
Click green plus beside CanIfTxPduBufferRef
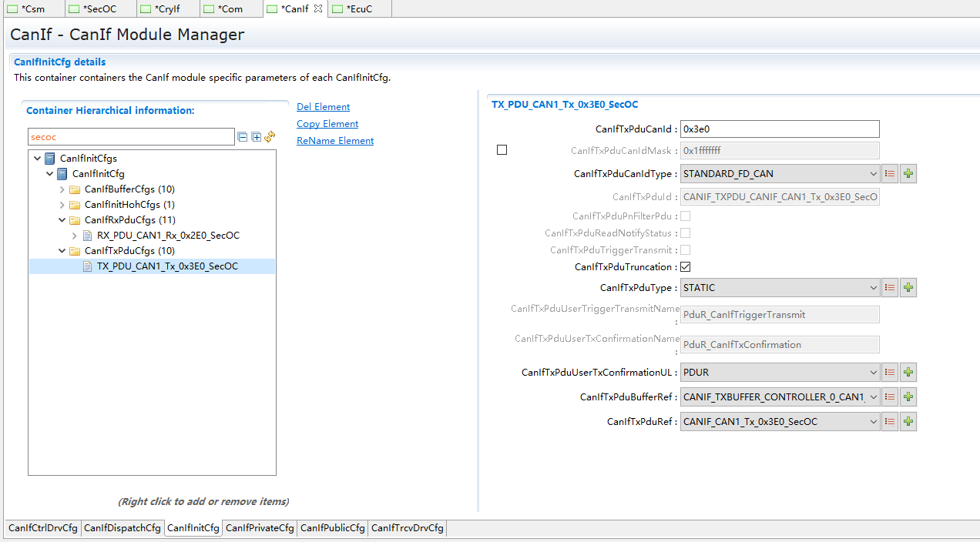[908, 397]
